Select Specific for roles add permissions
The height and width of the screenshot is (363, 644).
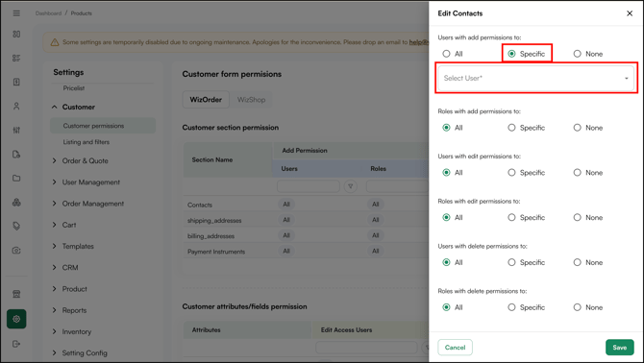511,128
